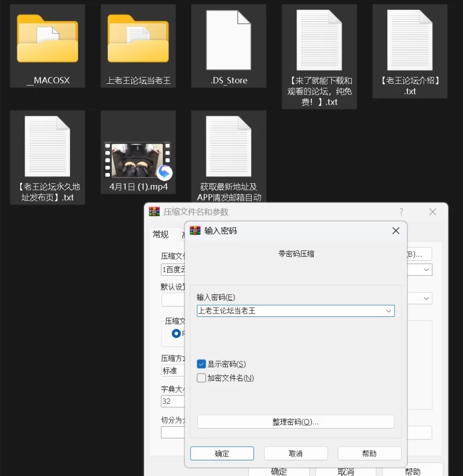Screen dimensions: 463x476
Task: Open the __MACOSX folder icon
Action: click(x=47, y=39)
